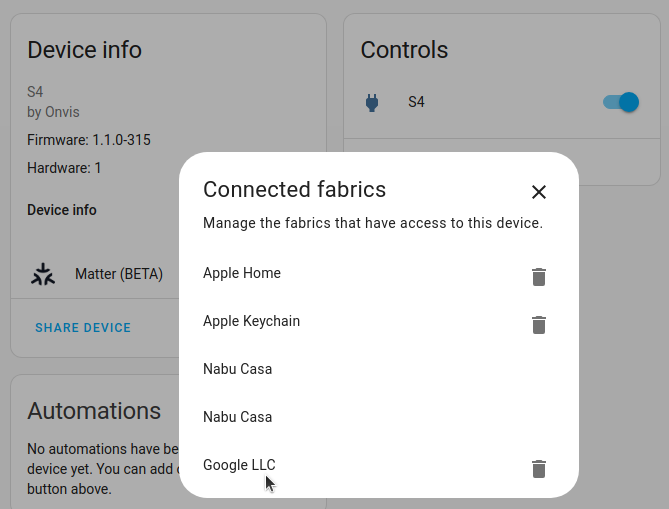Image resolution: width=669 pixels, height=509 pixels.
Task: Click the S4 entity label in Controls
Action: click(416, 102)
